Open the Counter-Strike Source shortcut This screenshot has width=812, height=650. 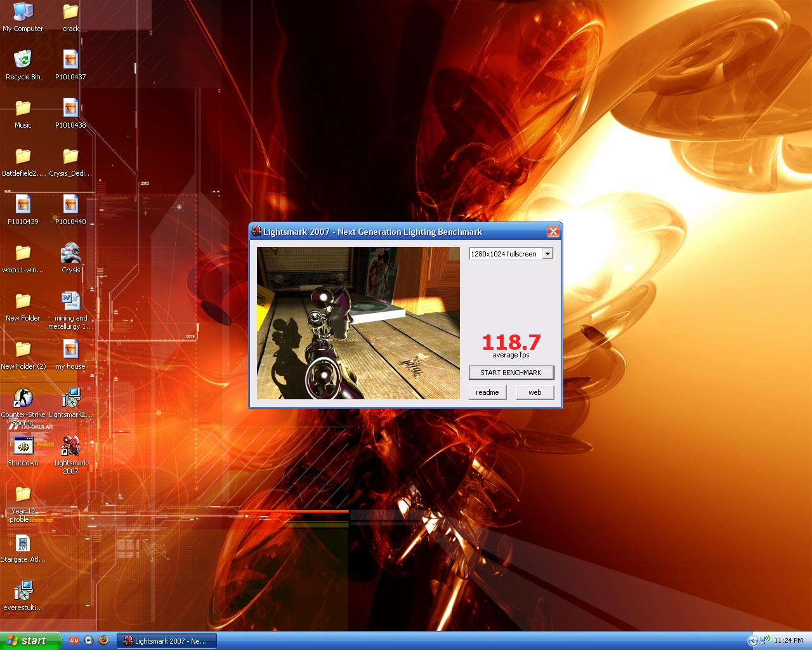pyautogui.click(x=23, y=399)
